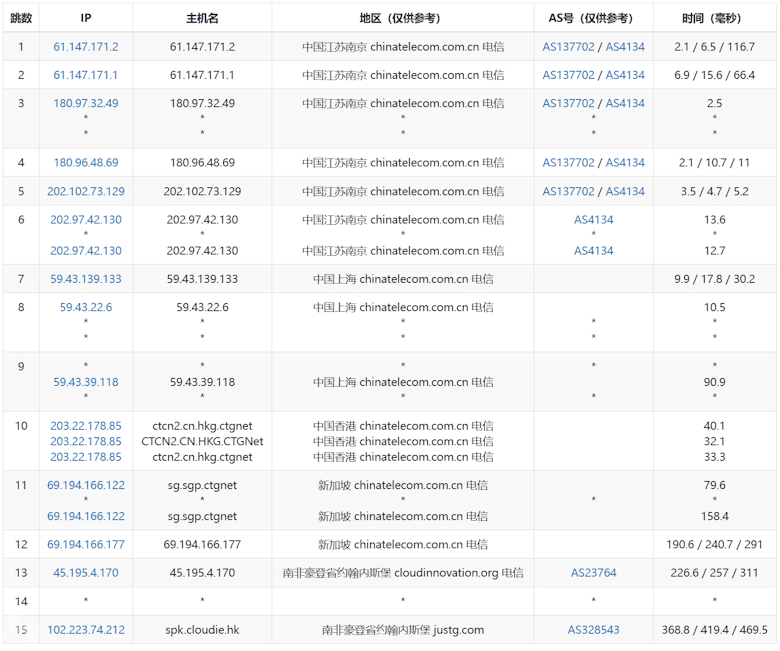
Task: Open the blue 45.195.4.170 IP link
Action: point(86,573)
